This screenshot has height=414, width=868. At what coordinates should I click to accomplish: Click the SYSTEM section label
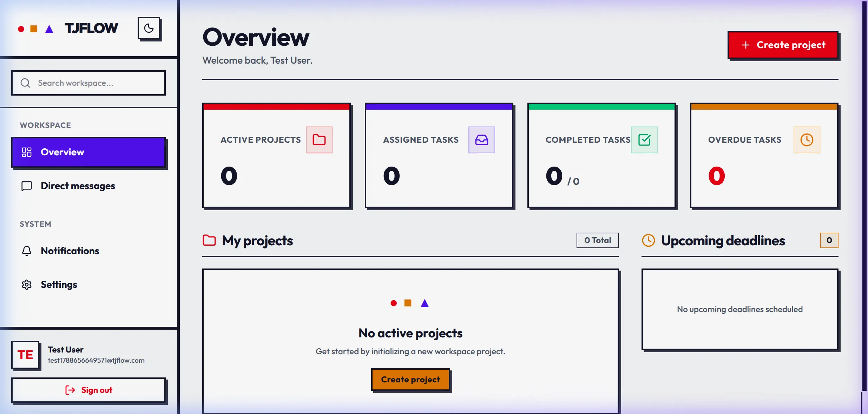pyautogui.click(x=35, y=224)
